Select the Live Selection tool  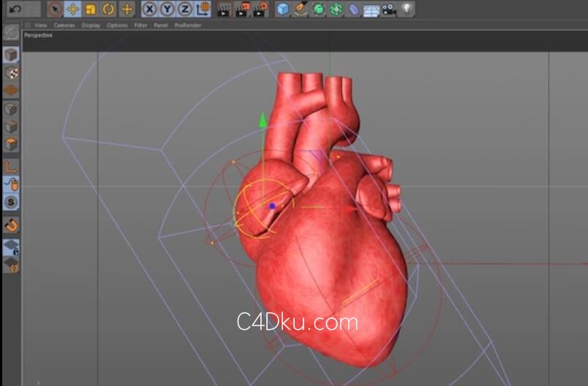pyautogui.click(x=55, y=10)
